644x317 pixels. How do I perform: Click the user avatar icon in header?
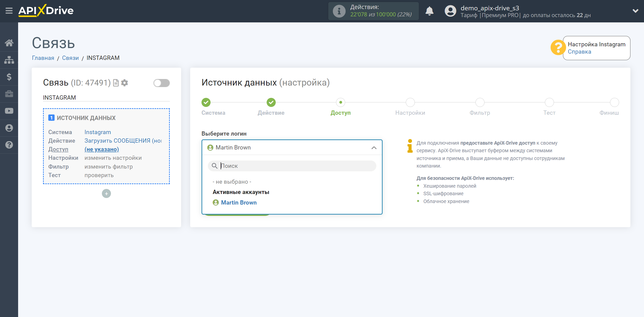click(450, 11)
